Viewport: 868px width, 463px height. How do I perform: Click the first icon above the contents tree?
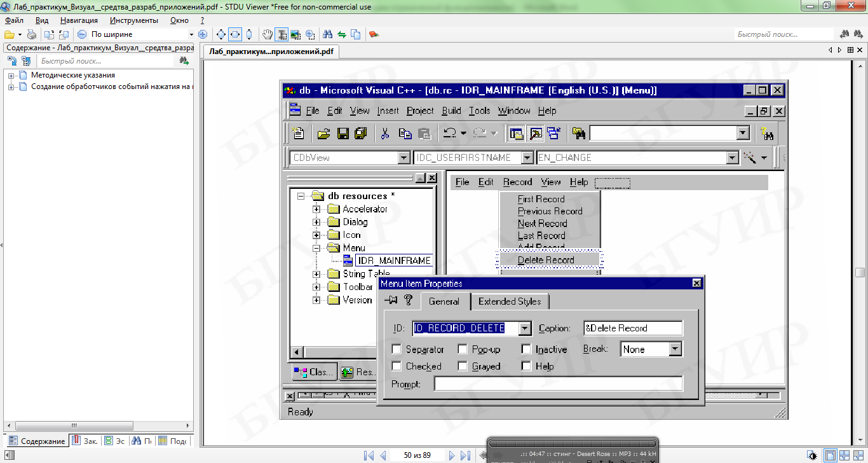pos(11,61)
